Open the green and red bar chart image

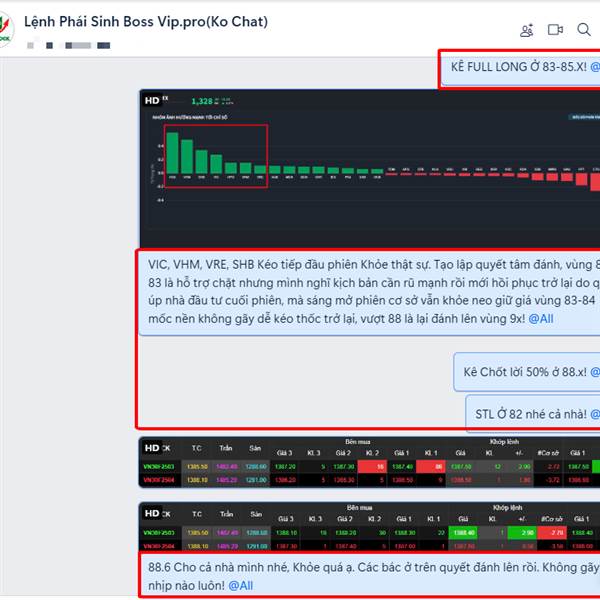click(x=370, y=169)
